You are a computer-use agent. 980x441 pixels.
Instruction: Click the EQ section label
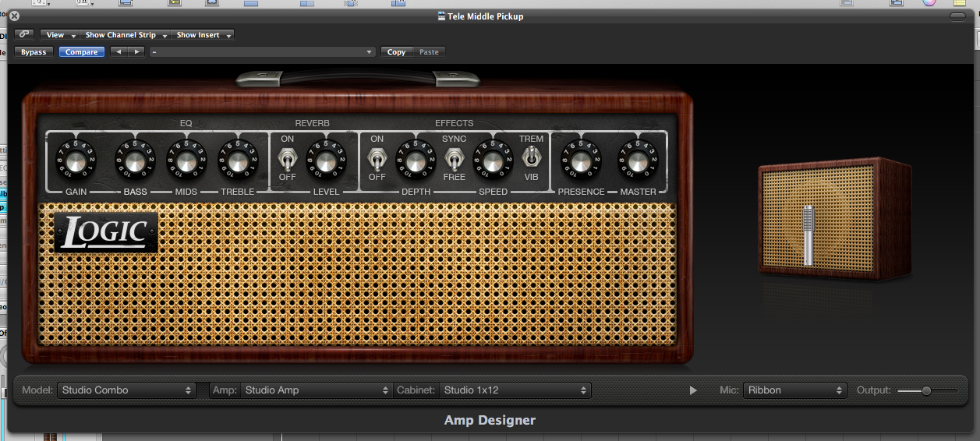186,123
